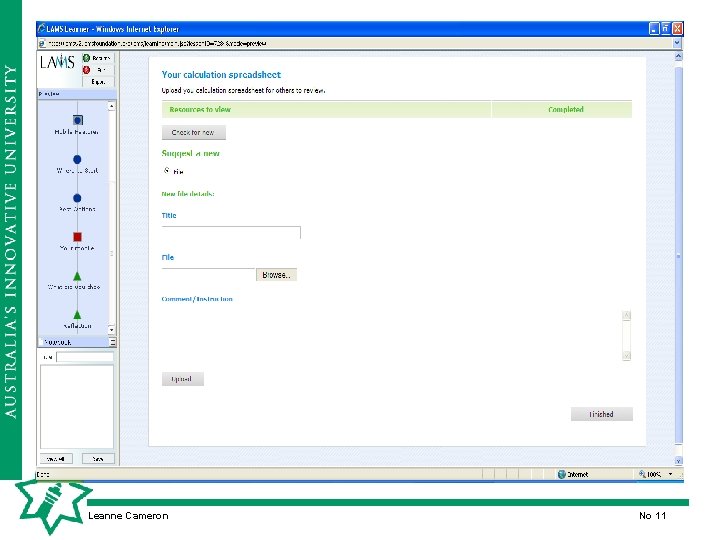720x540 pixels.
Task: Open the address bar dropdown arrow
Action: (x=677, y=43)
